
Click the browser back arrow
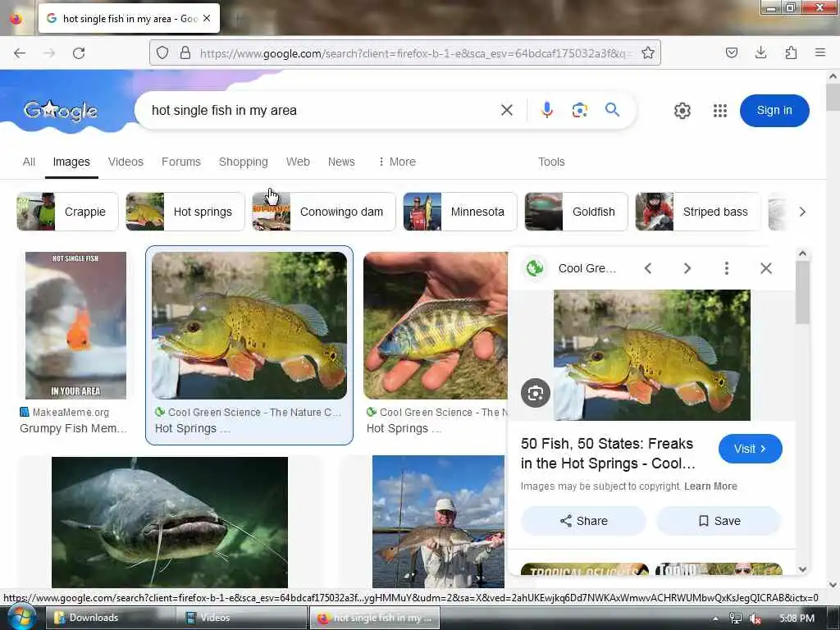pos(20,53)
